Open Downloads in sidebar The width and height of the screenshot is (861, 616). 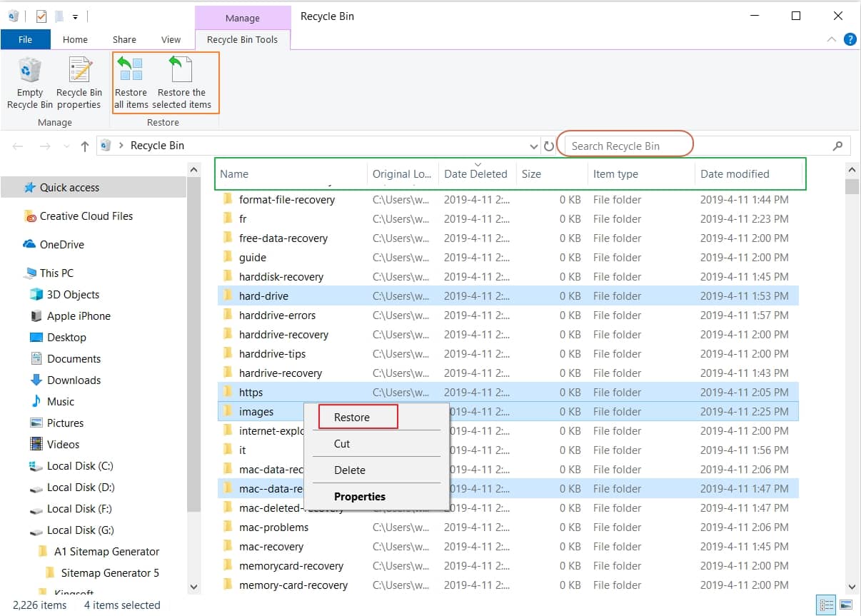(x=74, y=380)
